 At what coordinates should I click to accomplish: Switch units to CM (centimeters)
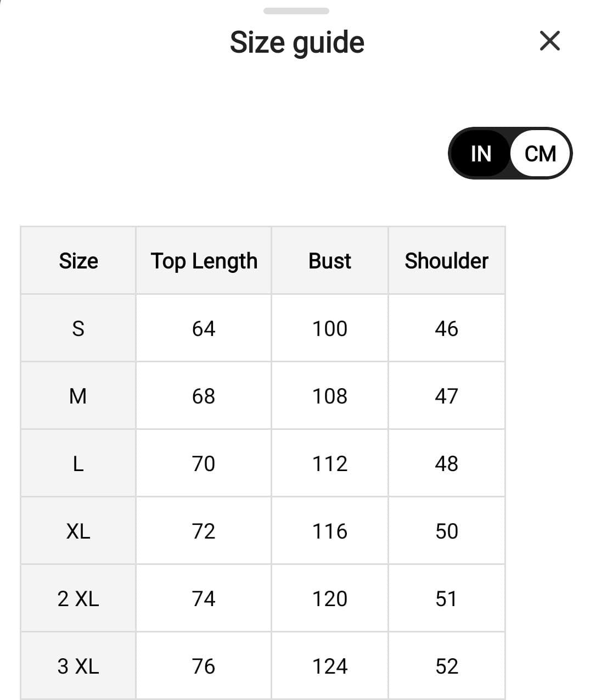click(540, 154)
